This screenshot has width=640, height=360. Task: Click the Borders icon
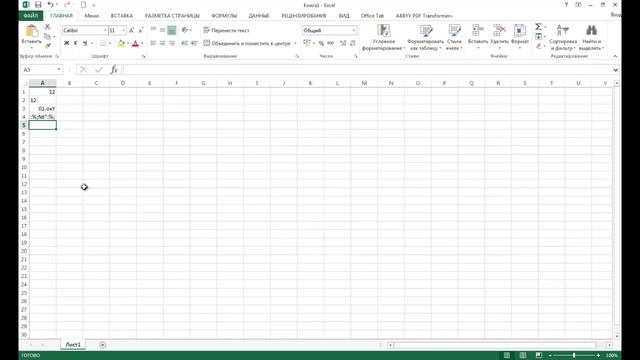(x=103, y=43)
